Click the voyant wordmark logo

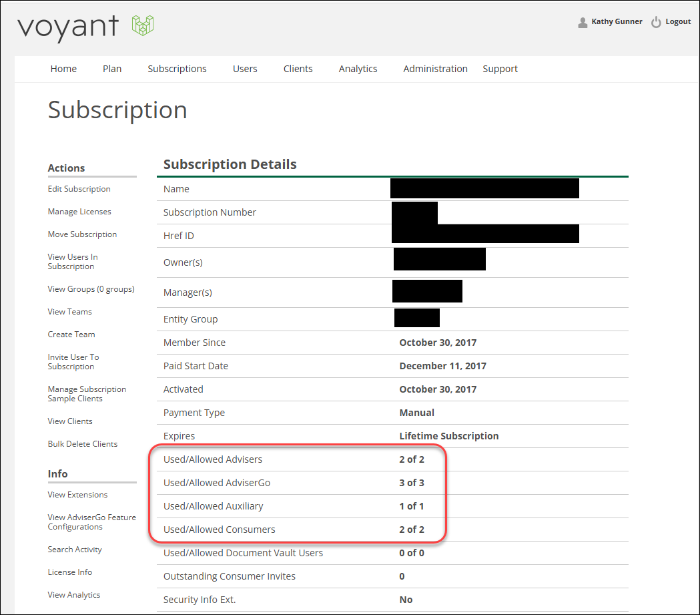point(68,27)
